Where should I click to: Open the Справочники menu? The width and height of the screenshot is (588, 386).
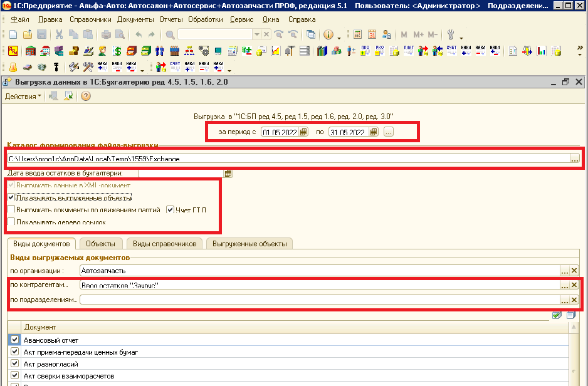[90, 19]
